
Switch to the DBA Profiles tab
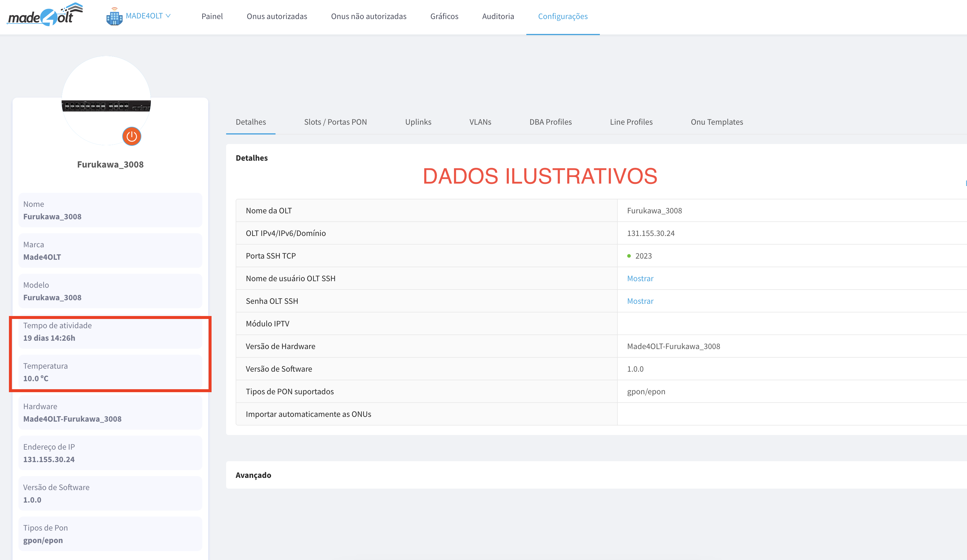pos(550,122)
